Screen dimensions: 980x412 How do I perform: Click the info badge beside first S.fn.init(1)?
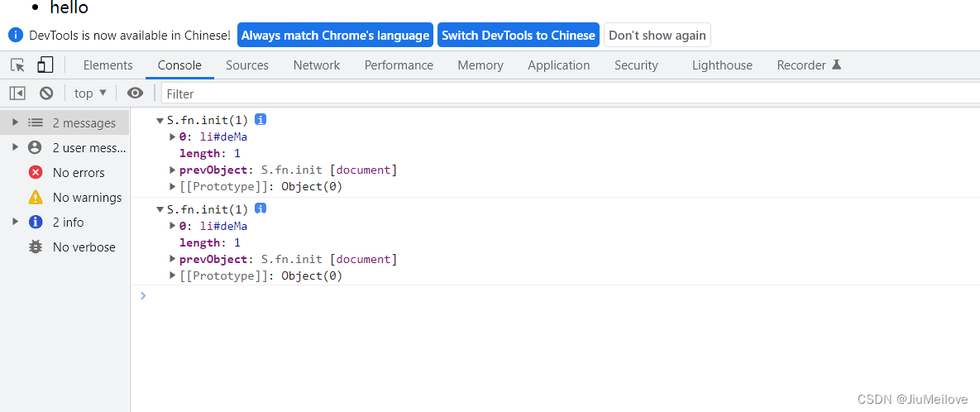[x=261, y=120]
